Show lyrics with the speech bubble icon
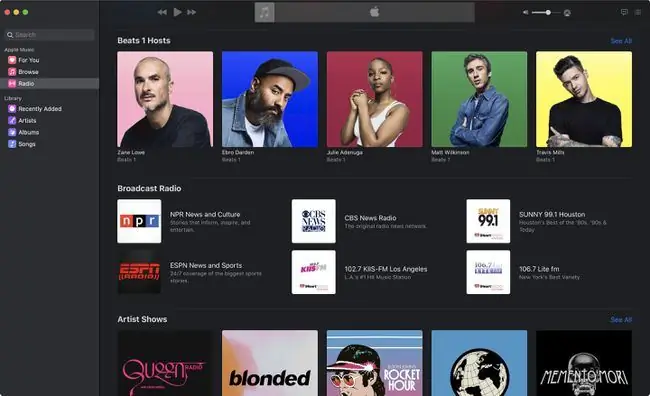The width and height of the screenshot is (650, 396). [x=624, y=12]
